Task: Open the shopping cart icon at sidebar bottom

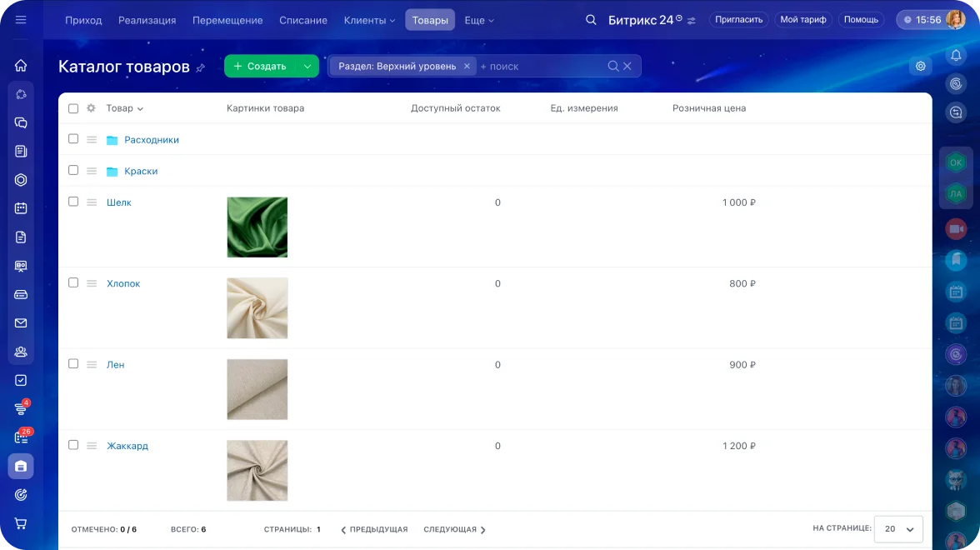Action: tap(20, 522)
